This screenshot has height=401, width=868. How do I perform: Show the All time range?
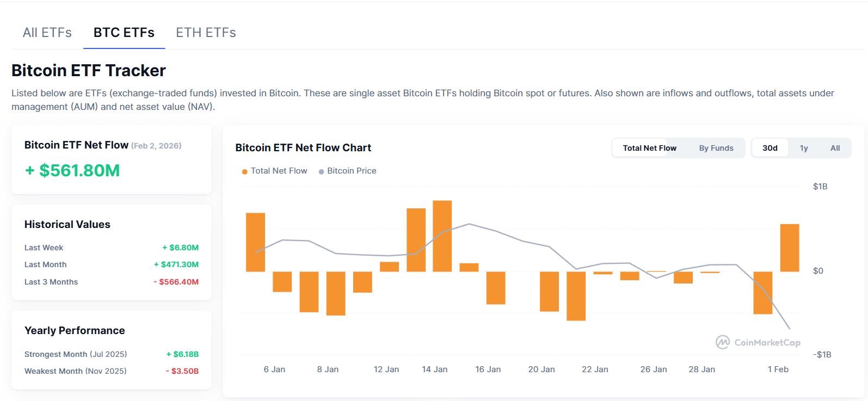tap(835, 148)
